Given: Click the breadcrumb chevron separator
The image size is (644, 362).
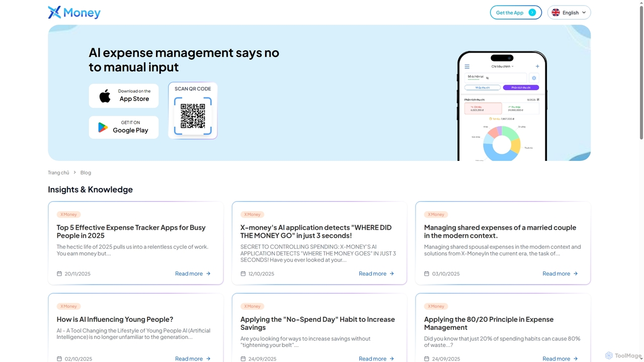Looking at the screenshot, I should pos(74,172).
